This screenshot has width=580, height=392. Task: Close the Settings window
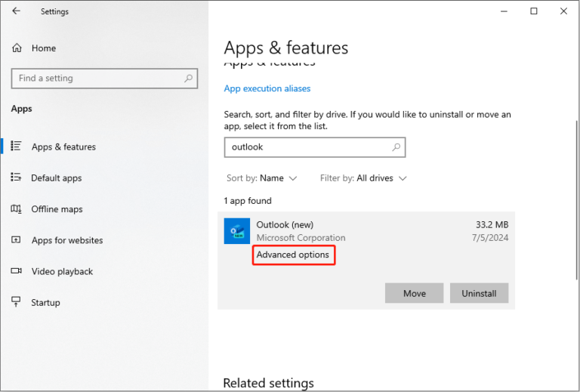[x=563, y=11]
